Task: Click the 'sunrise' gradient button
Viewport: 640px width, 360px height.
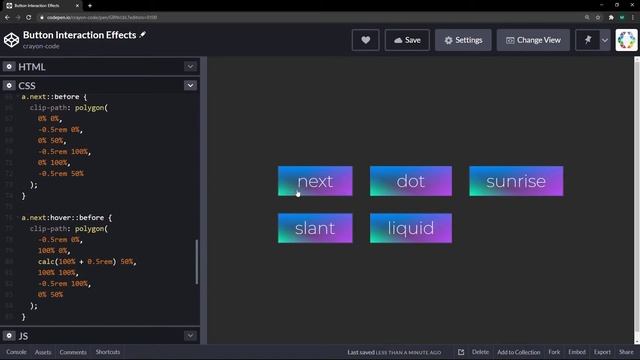Action: [516, 181]
